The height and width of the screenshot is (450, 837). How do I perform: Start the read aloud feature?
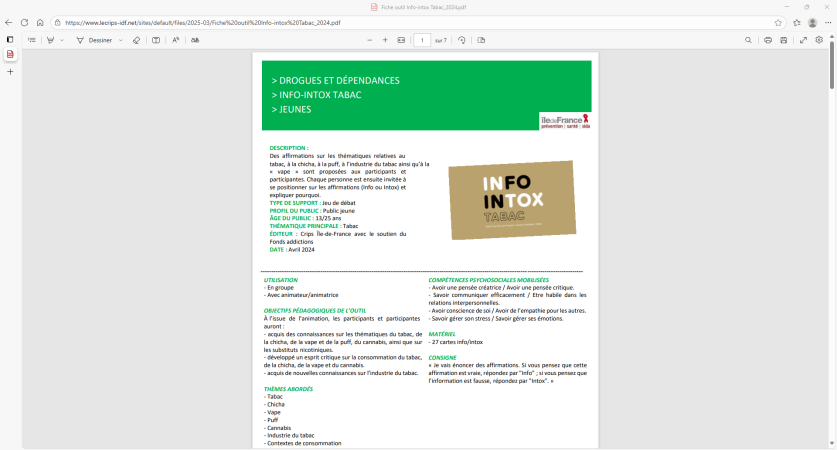coord(176,40)
